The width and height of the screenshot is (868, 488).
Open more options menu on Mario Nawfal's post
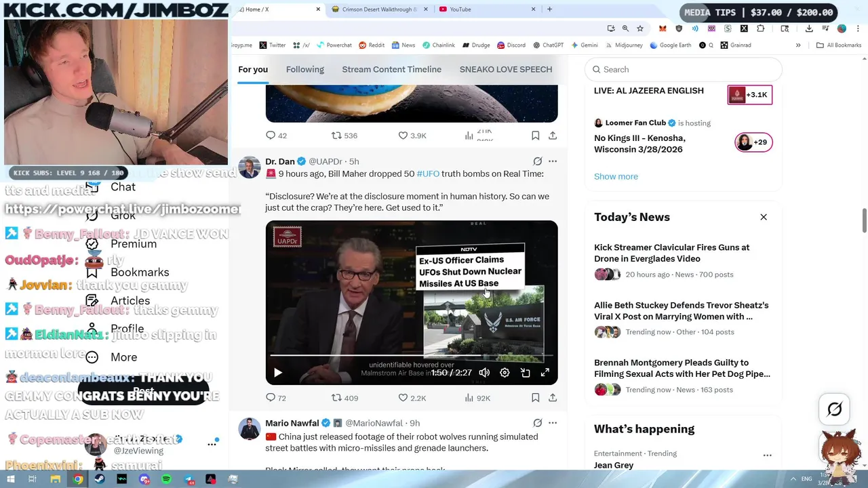(553, 423)
